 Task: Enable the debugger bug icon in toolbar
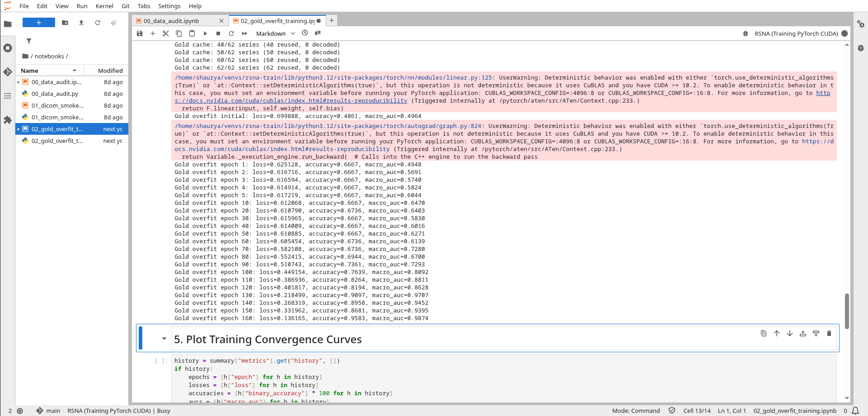(x=746, y=33)
